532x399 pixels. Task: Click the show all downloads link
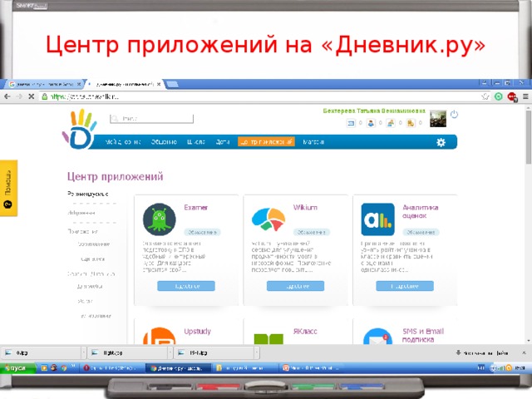point(482,353)
